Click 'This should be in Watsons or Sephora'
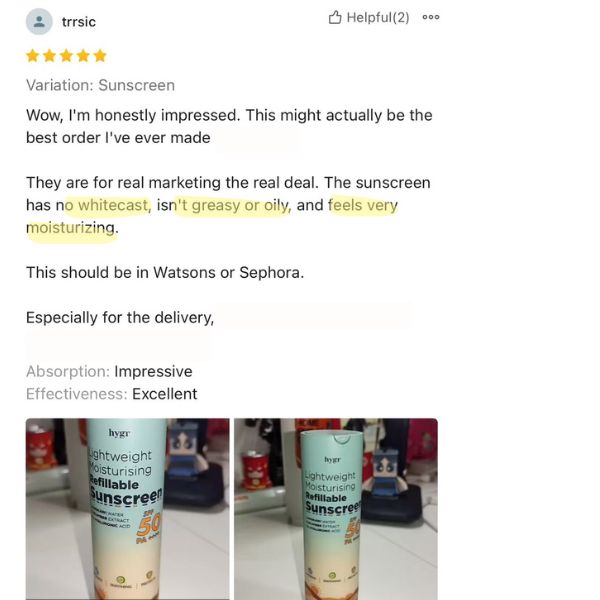The height and width of the screenshot is (600, 600). (x=165, y=273)
